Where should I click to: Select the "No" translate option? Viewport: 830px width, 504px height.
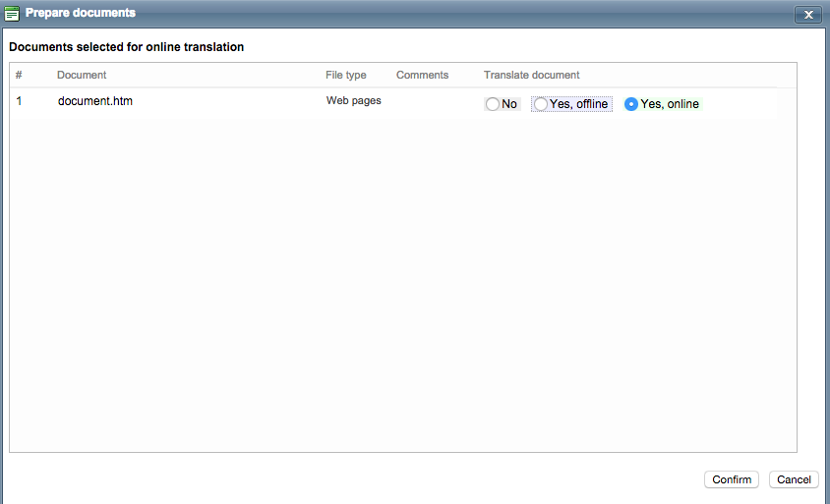(x=493, y=104)
